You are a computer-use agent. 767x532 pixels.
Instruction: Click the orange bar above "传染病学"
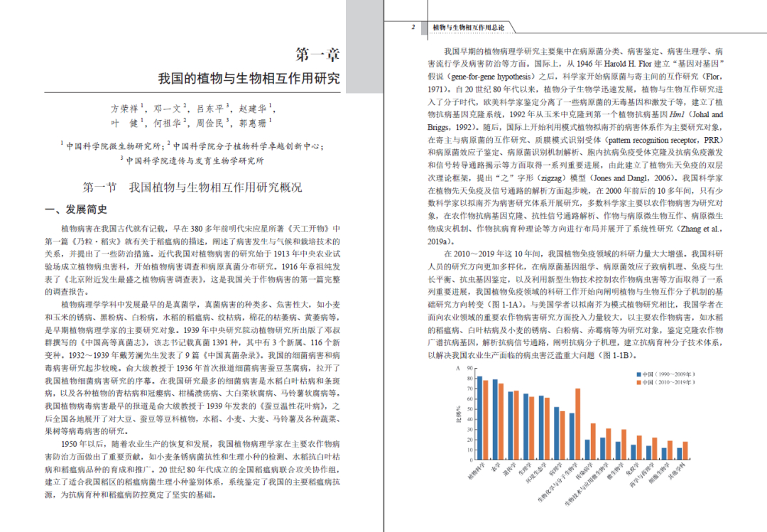593,442
